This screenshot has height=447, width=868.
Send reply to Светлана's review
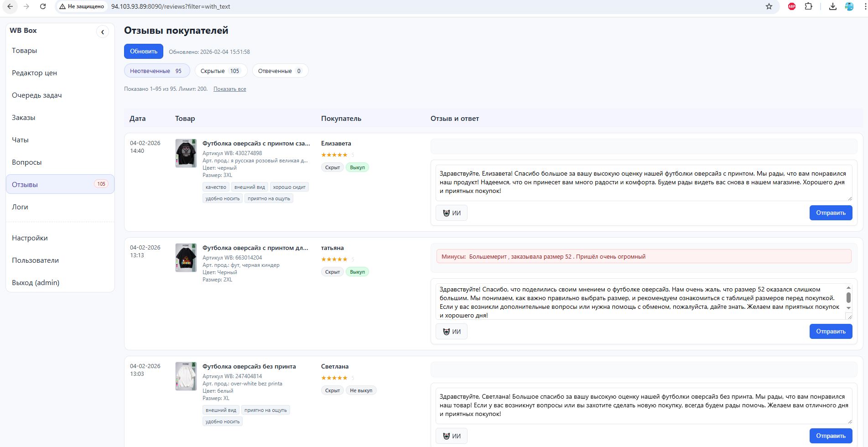(x=830, y=436)
